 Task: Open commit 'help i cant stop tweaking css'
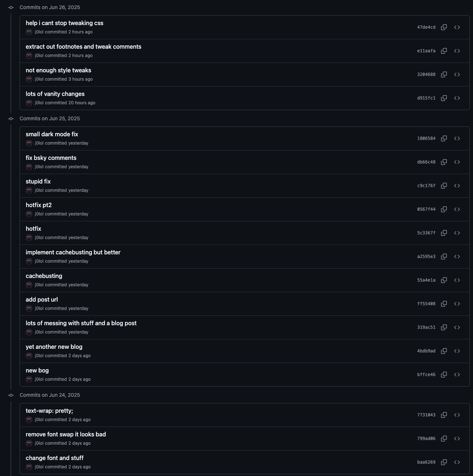[x=65, y=23]
